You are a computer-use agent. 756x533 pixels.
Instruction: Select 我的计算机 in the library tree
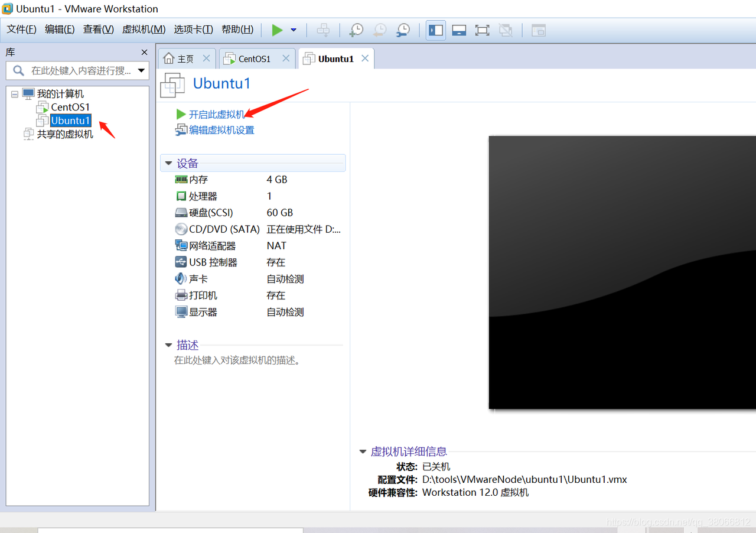pyautogui.click(x=60, y=94)
